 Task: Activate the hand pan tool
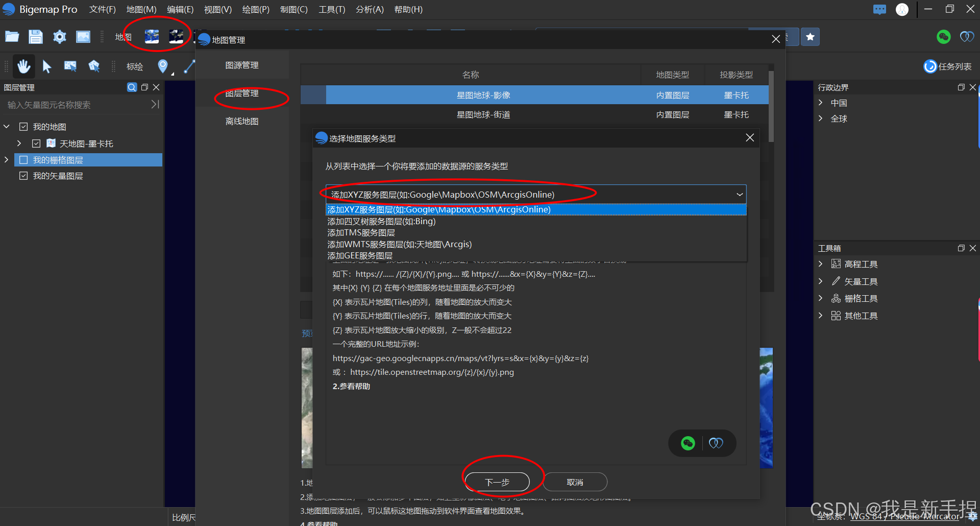[24, 66]
